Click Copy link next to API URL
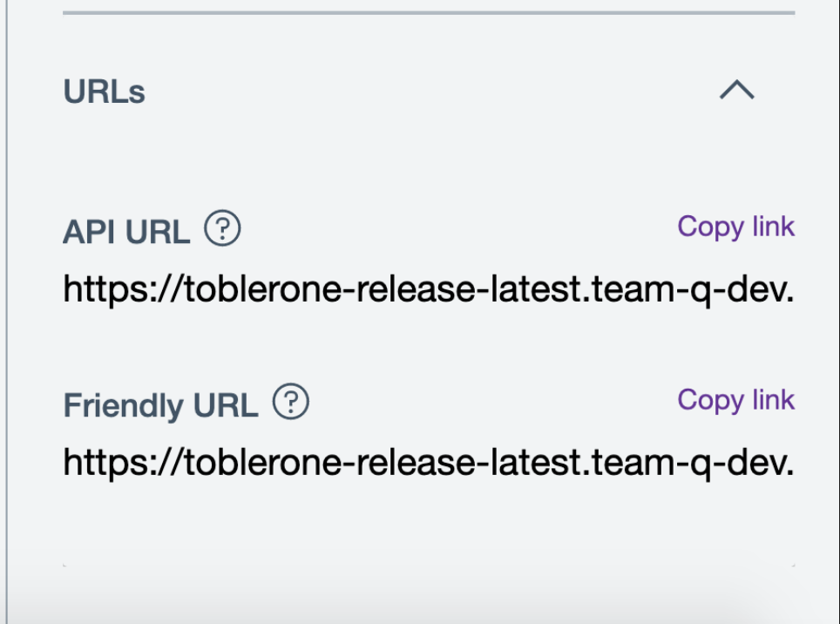 (x=736, y=227)
